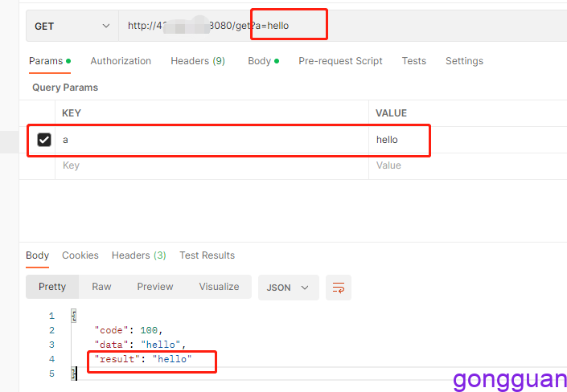The image size is (567, 392).
Task: Select the request Body tab
Action: coord(262,61)
